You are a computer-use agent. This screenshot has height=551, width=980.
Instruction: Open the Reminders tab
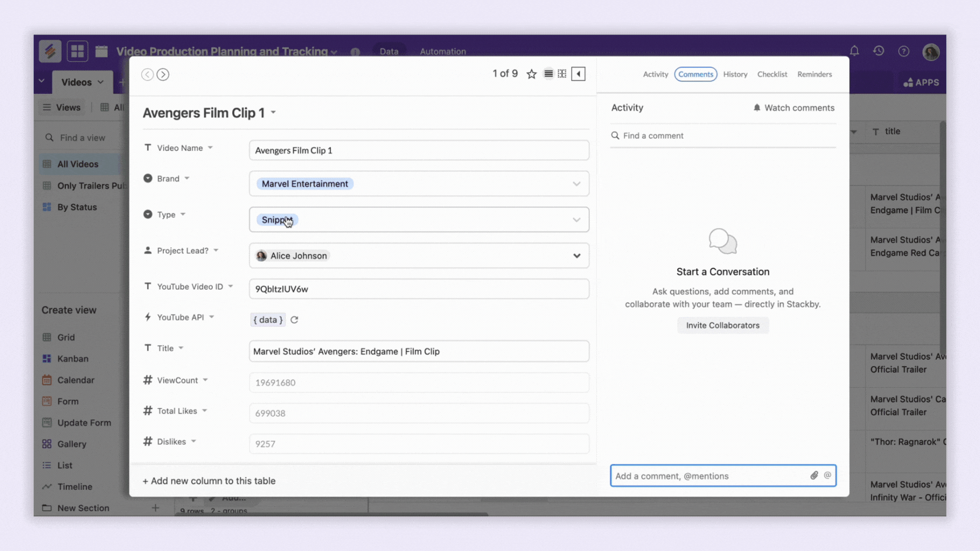click(814, 75)
